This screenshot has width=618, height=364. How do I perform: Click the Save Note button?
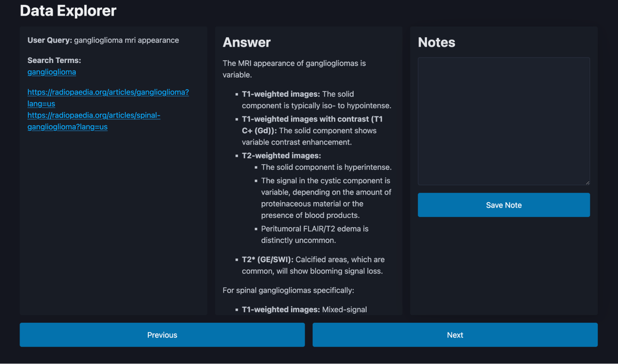(503, 205)
